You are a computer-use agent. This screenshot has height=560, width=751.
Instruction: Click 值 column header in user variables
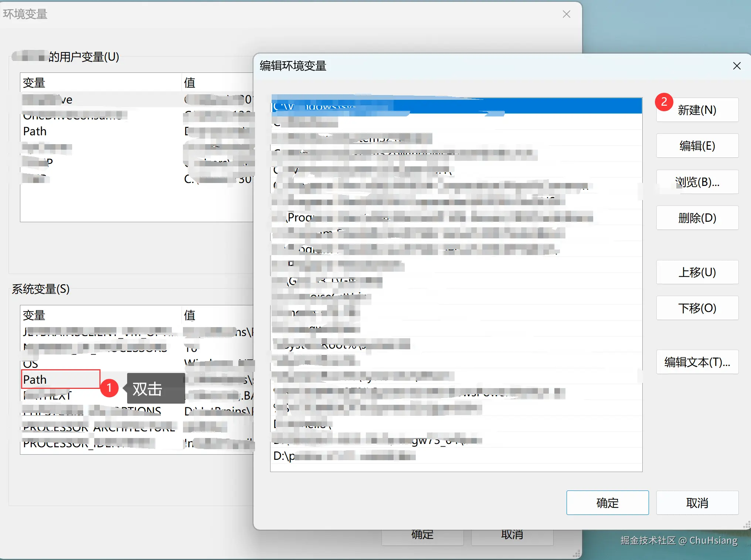190,82
